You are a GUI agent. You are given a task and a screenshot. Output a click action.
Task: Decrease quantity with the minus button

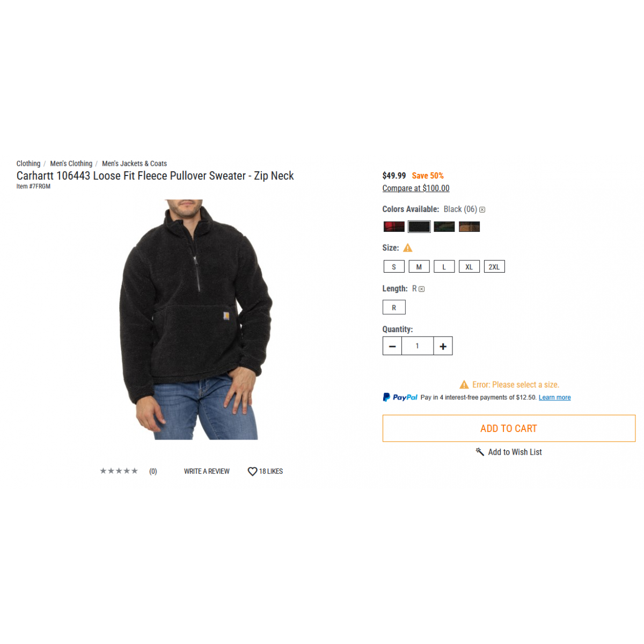tap(392, 346)
